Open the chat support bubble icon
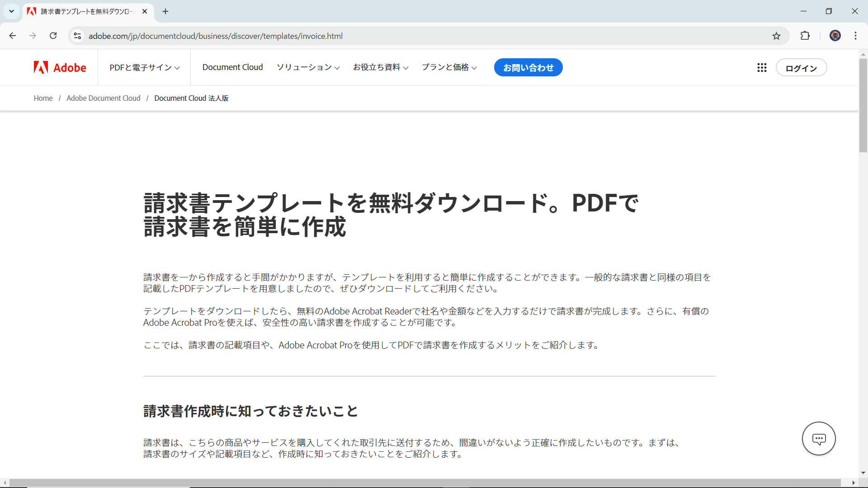 (x=819, y=438)
